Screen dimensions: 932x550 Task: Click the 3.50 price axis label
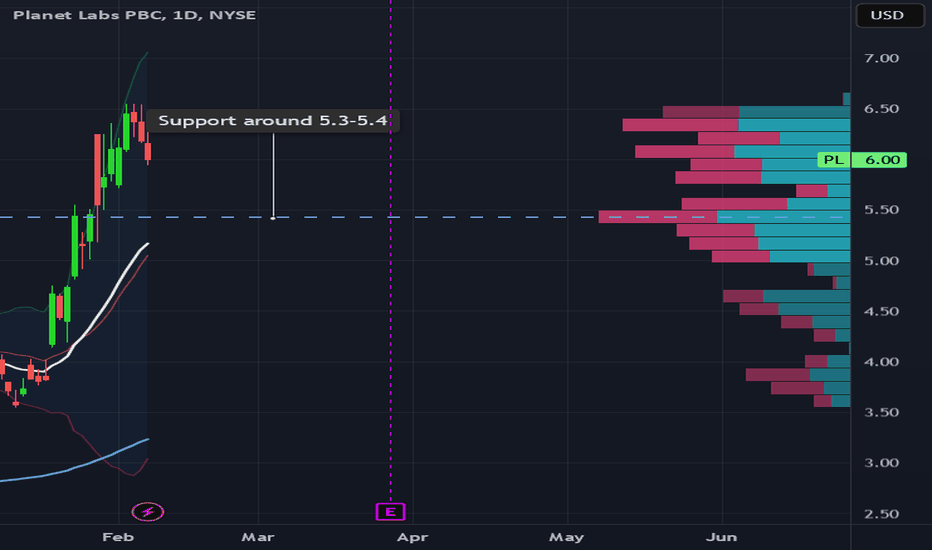click(881, 413)
